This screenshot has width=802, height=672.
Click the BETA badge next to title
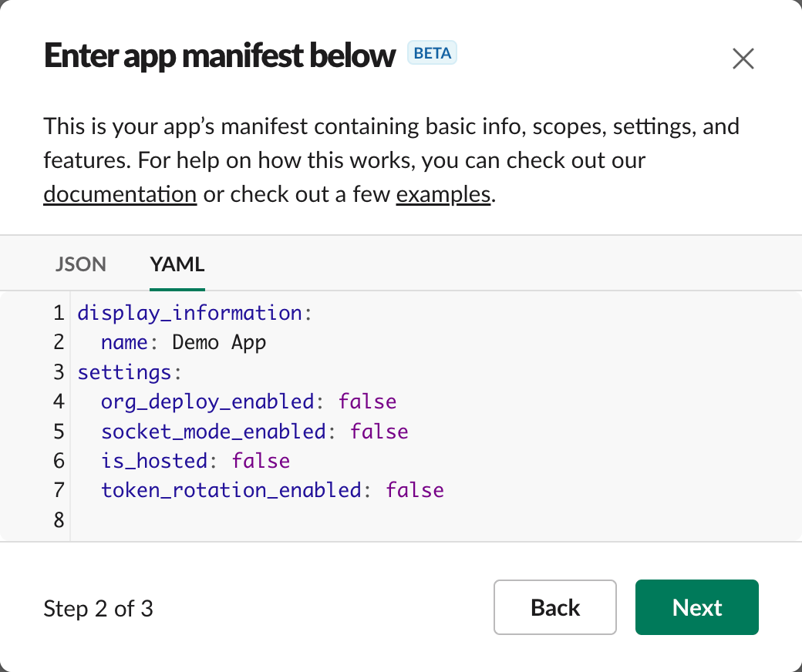click(x=432, y=53)
